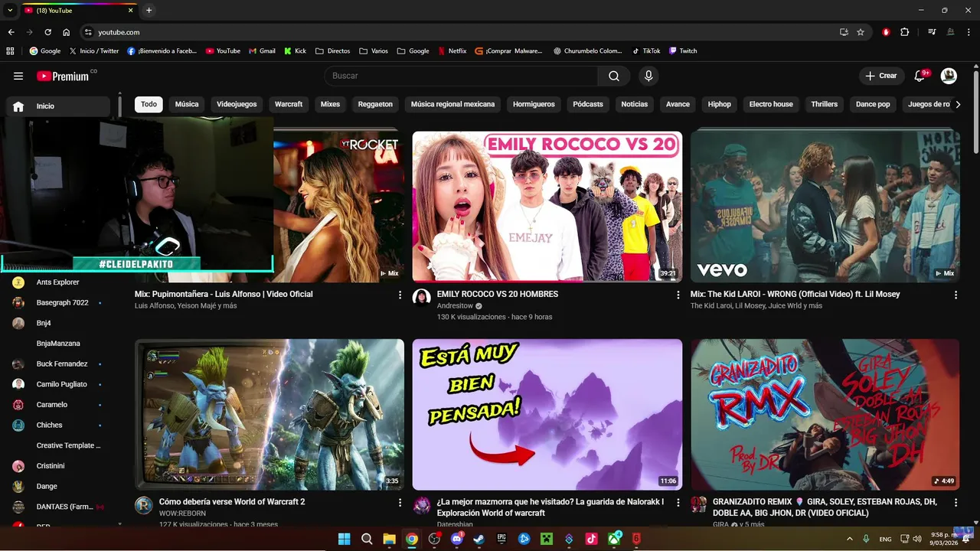Click the Crear button
980x551 pixels.
click(x=881, y=76)
